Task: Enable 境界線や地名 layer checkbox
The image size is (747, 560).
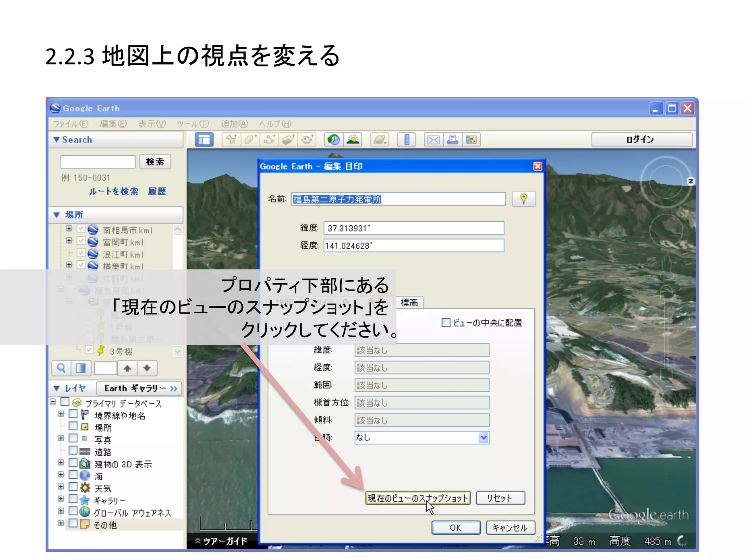Action: point(73,414)
